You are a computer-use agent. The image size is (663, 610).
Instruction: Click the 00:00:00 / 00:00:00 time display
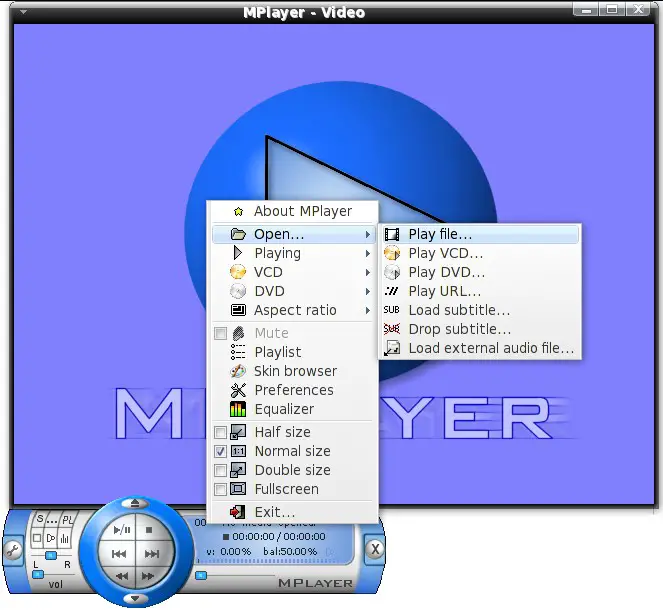[x=279, y=537]
